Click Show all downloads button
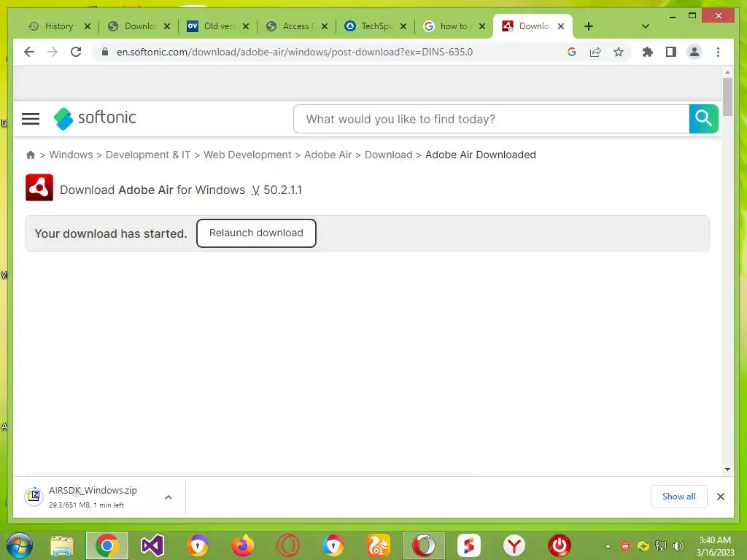The height and width of the screenshot is (560, 747). click(678, 497)
